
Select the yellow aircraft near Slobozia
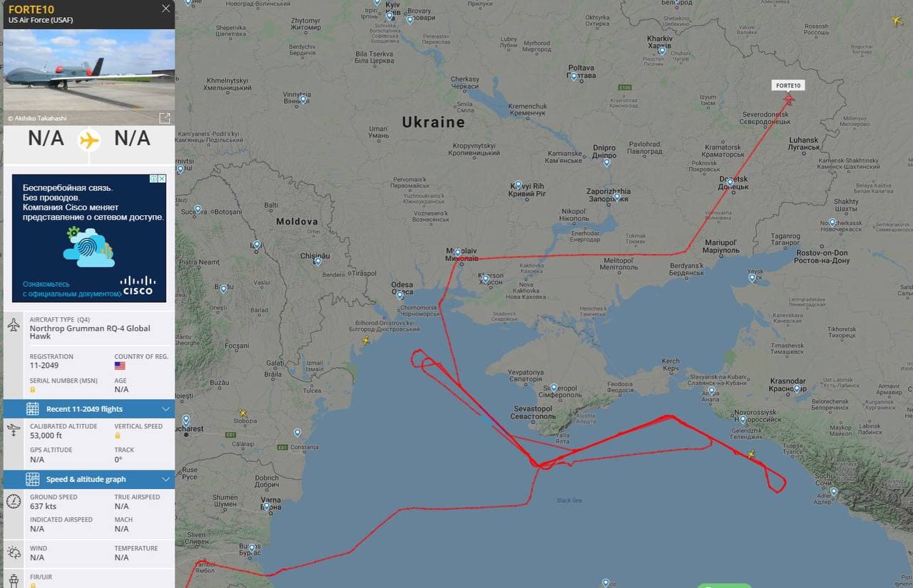tap(243, 413)
